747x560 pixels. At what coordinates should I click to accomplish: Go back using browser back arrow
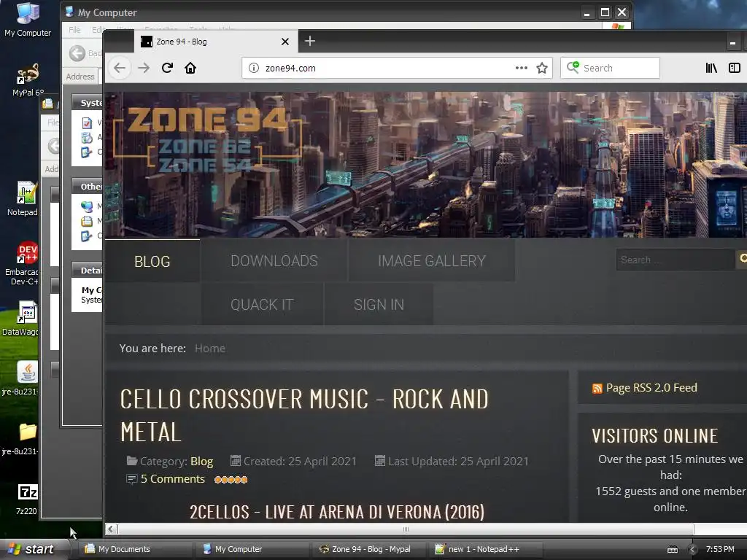point(120,68)
